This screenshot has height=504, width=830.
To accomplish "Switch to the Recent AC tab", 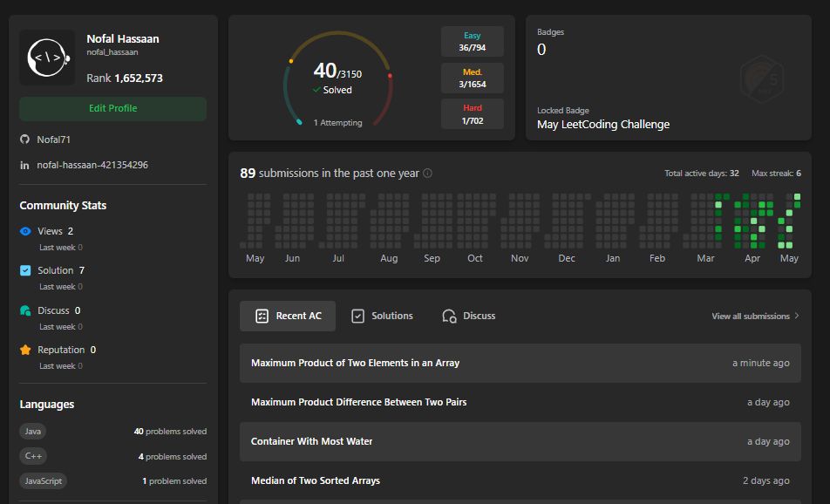I will (288, 316).
